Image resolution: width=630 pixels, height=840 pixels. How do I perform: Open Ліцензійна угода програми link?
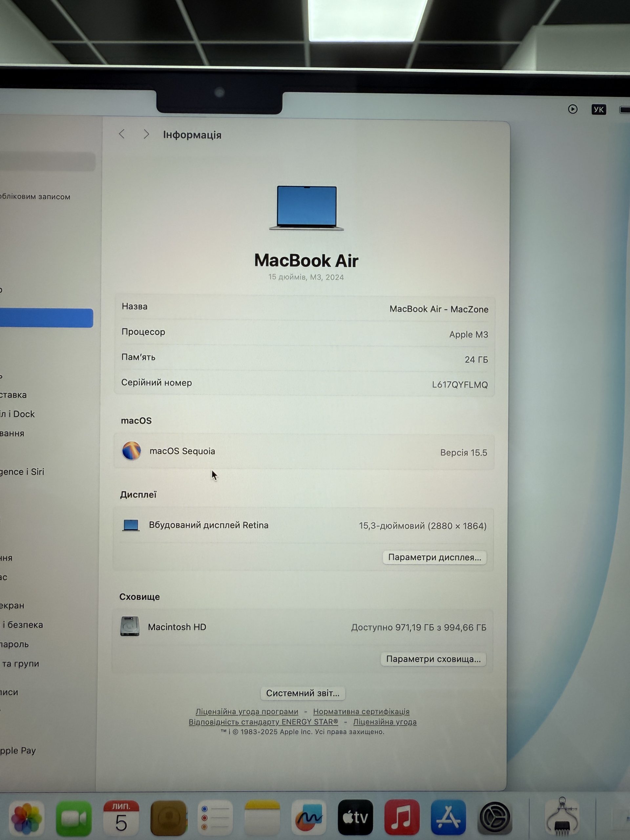[247, 711]
